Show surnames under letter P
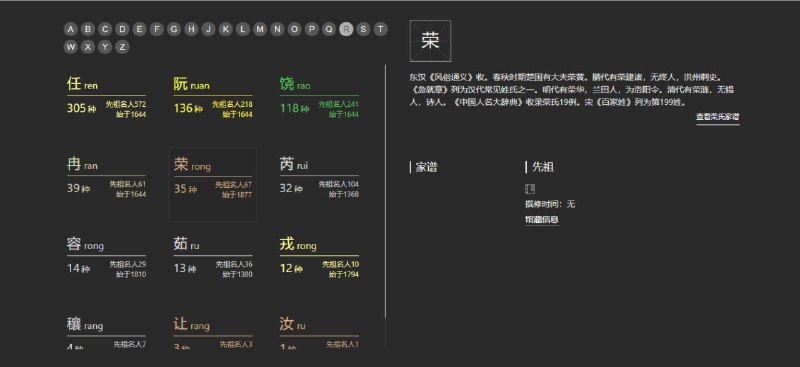This screenshot has width=800, height=367. click(x=312, y=29)
